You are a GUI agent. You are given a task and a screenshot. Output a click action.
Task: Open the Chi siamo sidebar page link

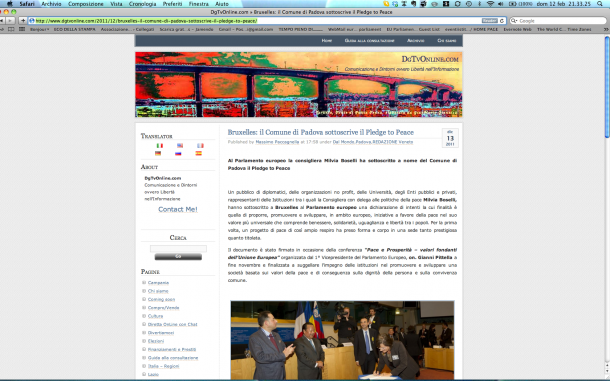(x=158, y=291)
